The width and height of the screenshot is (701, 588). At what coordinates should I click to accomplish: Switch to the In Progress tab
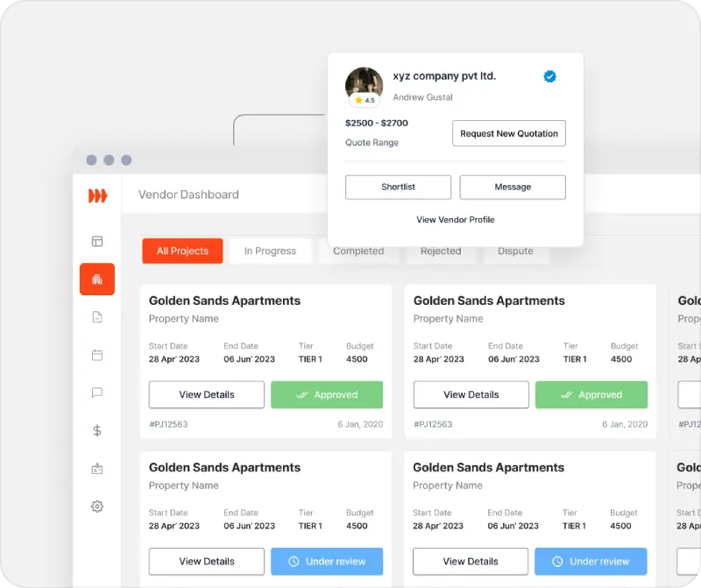tap(270, 251)
